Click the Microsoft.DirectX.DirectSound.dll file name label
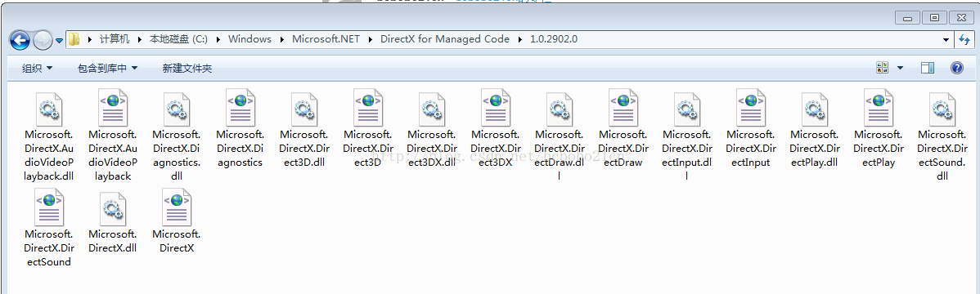980x294 pixels. tap(942, 155)
